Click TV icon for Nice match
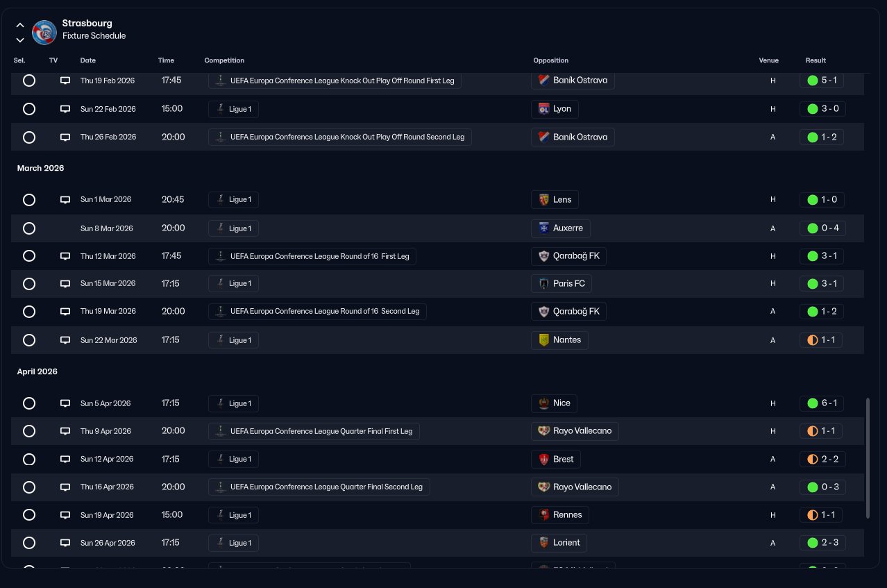The image size is (887, 588). 65,403
